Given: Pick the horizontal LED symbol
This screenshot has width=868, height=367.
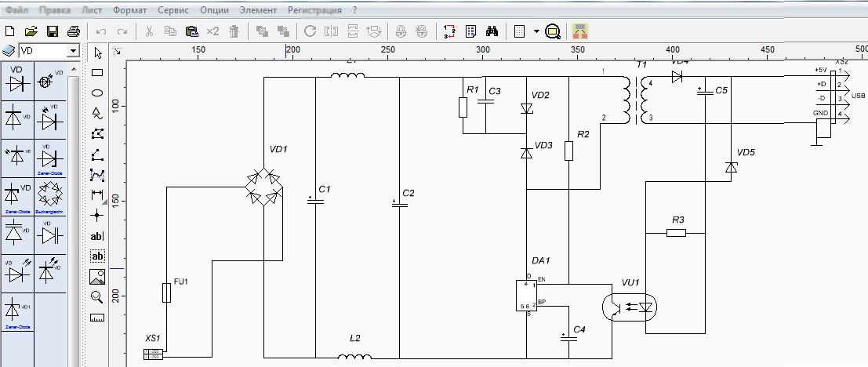Looking at the screenshot, I should (x=49, y=119).
